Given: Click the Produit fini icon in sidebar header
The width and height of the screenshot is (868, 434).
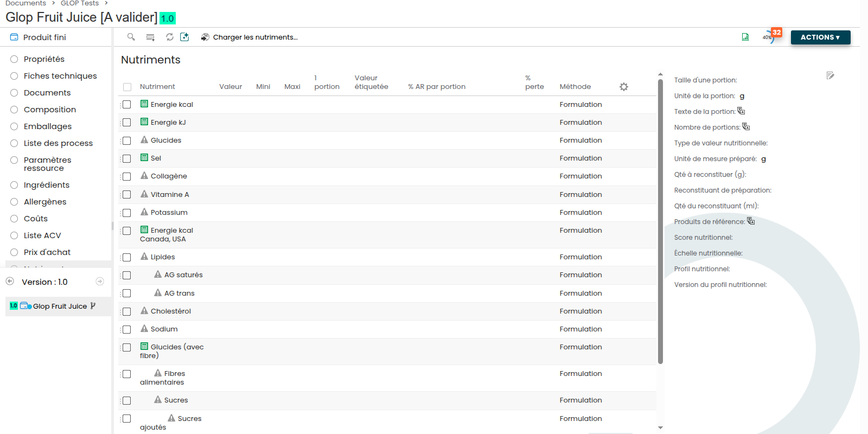Looking at the screenshot, I should pyautogui.click(x=14, y=37).
